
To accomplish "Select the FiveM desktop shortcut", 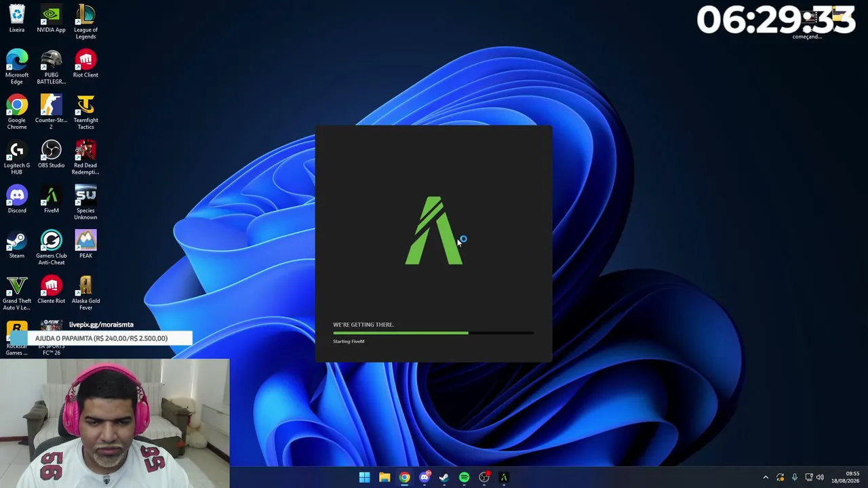I will pyautogui.click(x=51, y=199).
